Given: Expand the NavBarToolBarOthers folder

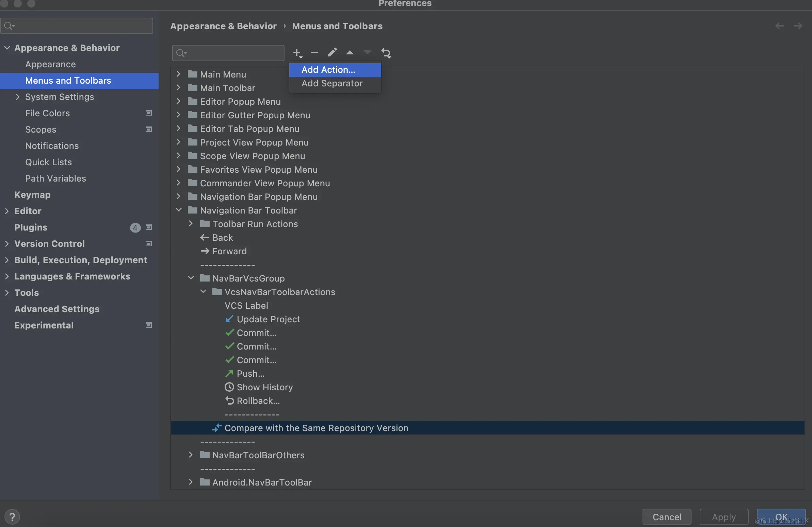Looking at the screenshot, I should 191,455.
